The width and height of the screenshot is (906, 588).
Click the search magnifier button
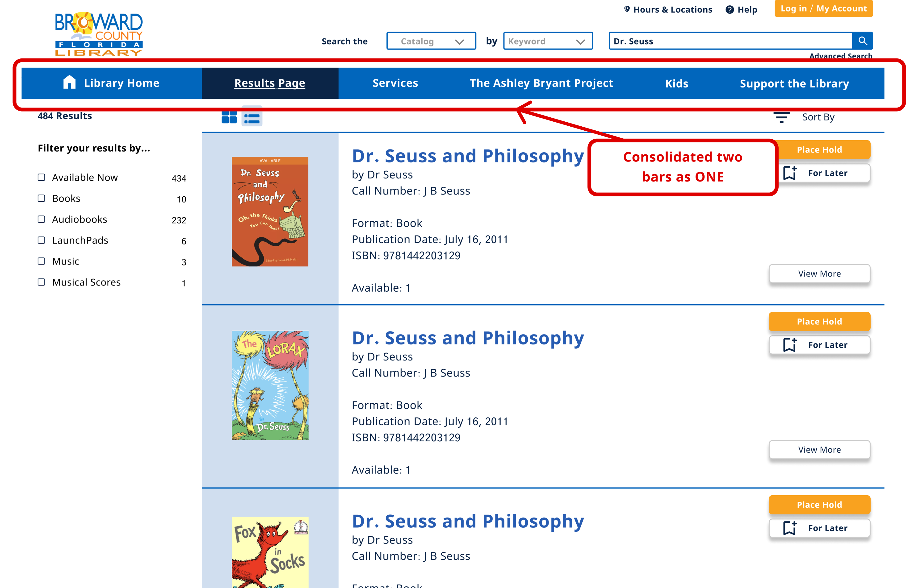(863, 41)
